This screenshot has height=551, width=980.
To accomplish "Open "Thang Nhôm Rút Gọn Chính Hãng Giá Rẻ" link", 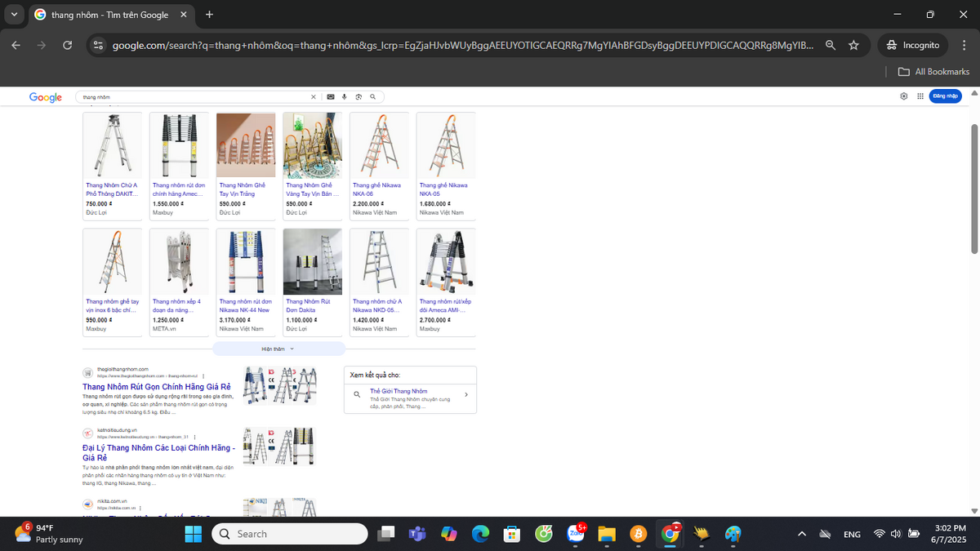I will [x=157, y=387].
